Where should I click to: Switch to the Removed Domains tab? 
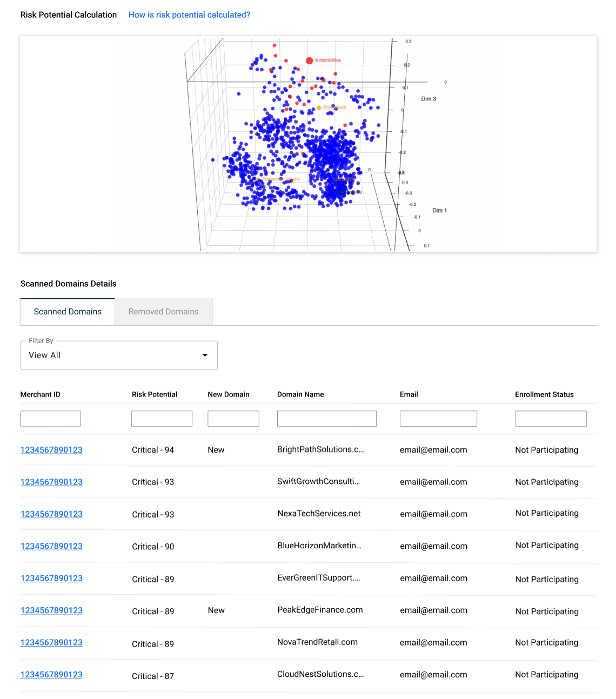pos(164,312)
